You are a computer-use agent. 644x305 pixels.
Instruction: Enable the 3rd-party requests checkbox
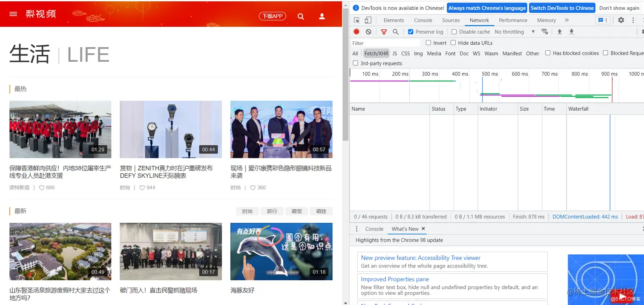[355, 63]
